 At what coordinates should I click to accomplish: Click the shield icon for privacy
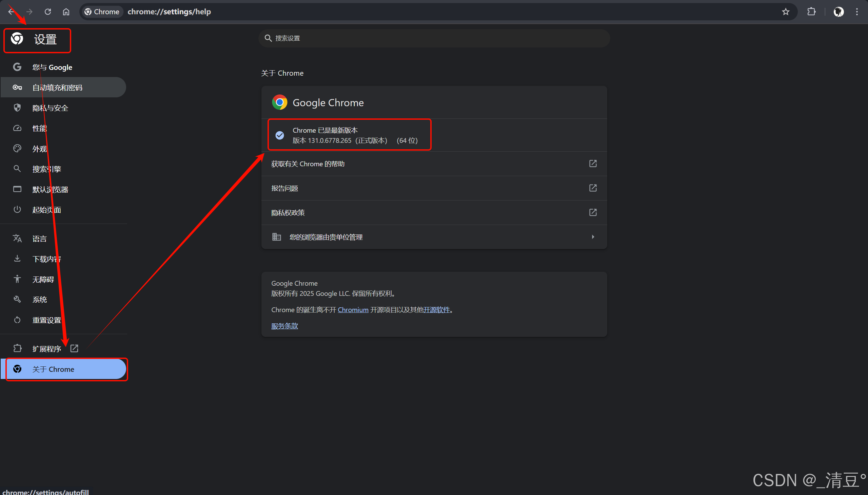17,108
